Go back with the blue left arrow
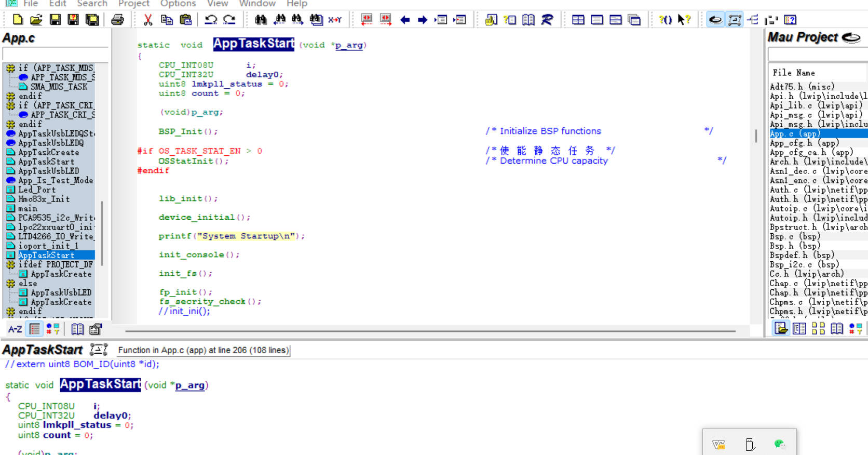Screen dimensions: 868x455 (405, 20)
